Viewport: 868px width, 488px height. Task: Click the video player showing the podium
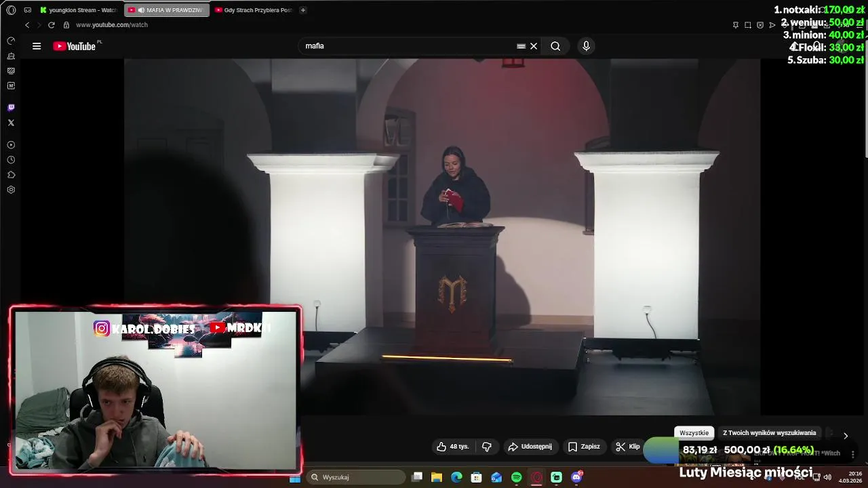click(x=441, y=236)
